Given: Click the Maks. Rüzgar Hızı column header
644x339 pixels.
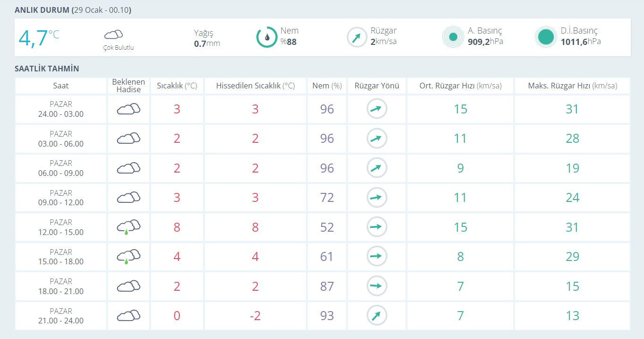Looking at the screenshot, I should pyautogui.click(x=572, y=86).
